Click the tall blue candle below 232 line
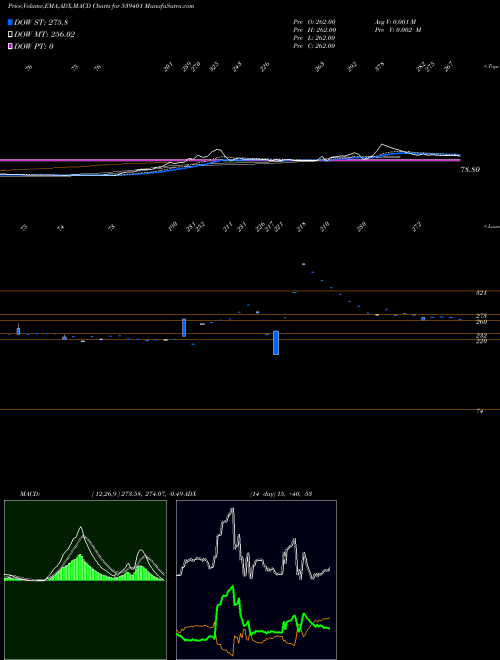Screen dimensions: 500x660 pyautogui.click(x=276, y=343)
